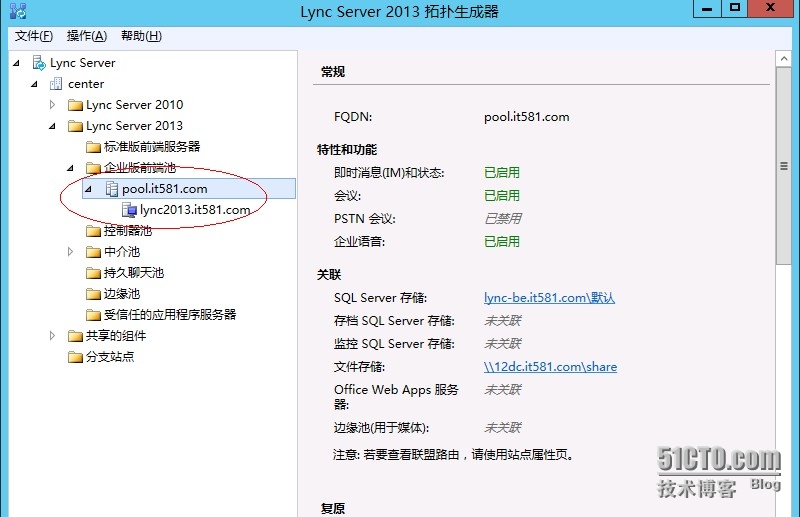800x517 pixels.
Task: Click the 即时消息(IM)和状态 已启用 value
Action: pyautogui.click(x=502, y=173)
